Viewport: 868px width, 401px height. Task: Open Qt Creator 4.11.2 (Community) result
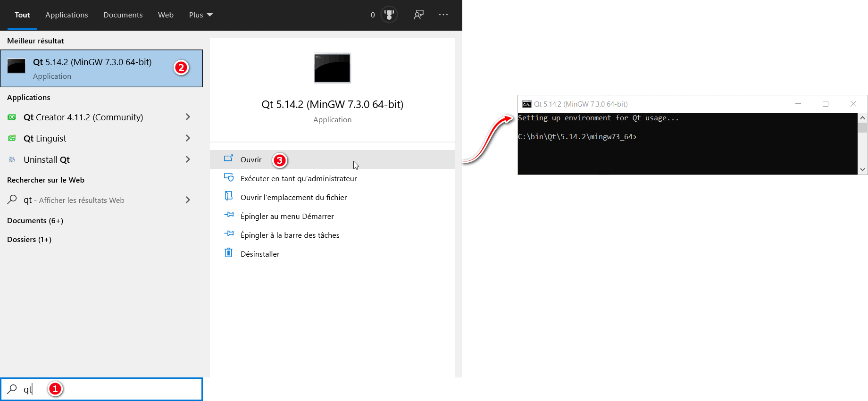[101, 117]
